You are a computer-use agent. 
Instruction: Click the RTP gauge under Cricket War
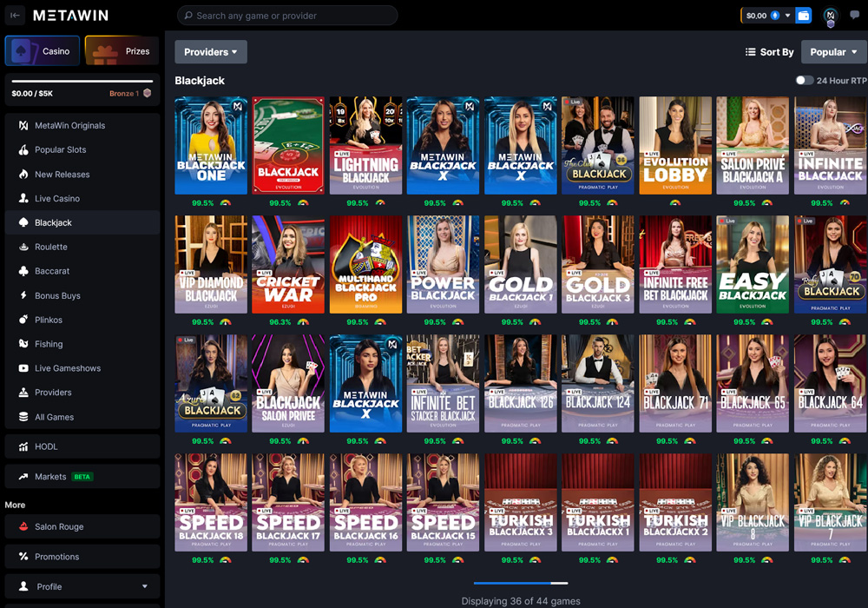[303, 322]
